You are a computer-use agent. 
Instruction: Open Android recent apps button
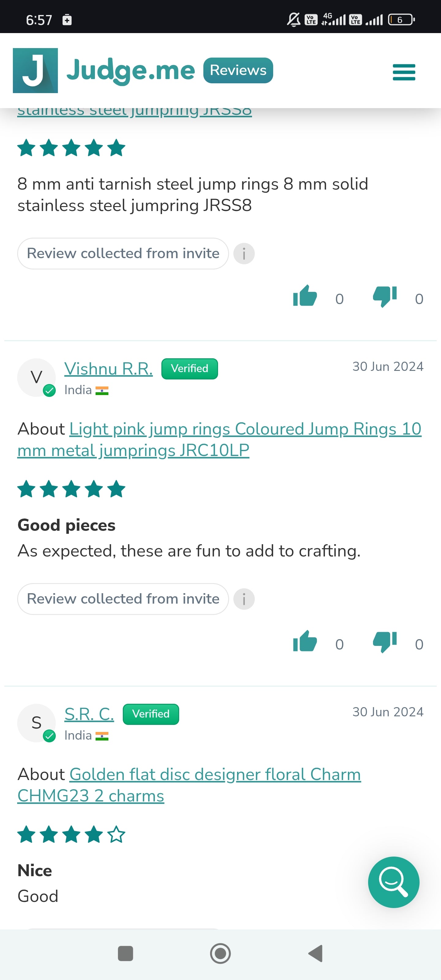126,953
